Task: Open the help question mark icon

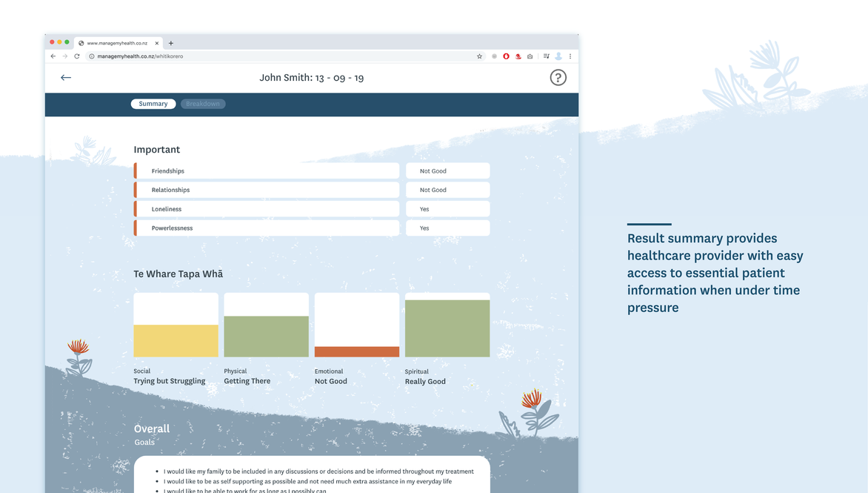Action: (x=558, y=78)
